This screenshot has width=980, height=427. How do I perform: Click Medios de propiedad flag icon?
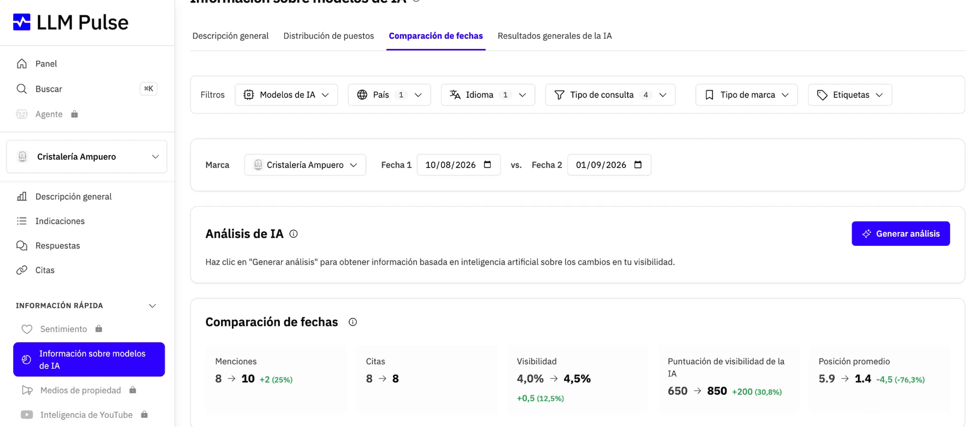tap(27, 390)
